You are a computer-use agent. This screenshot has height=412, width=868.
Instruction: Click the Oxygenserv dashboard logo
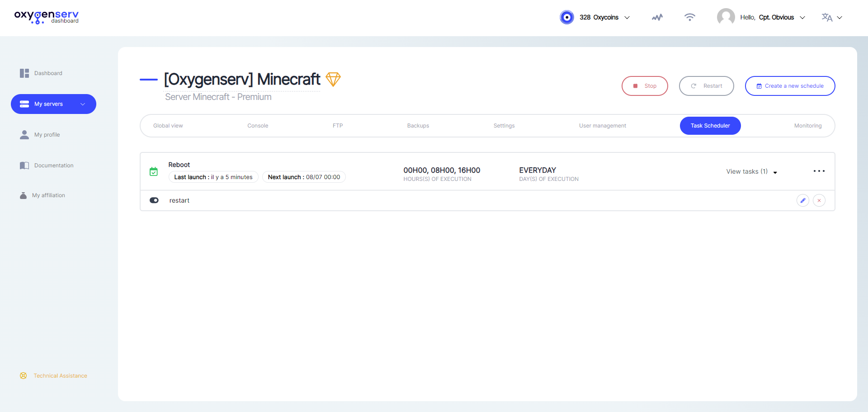[x=47, y=17]
